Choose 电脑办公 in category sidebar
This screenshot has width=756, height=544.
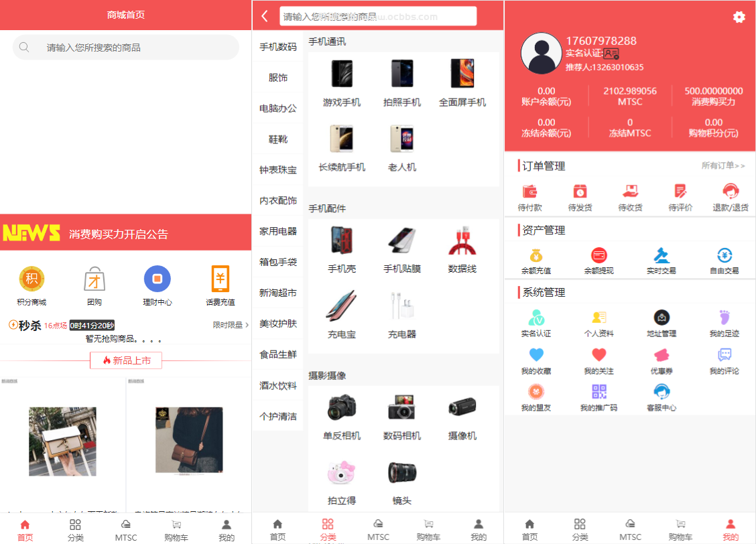point(277,109)
